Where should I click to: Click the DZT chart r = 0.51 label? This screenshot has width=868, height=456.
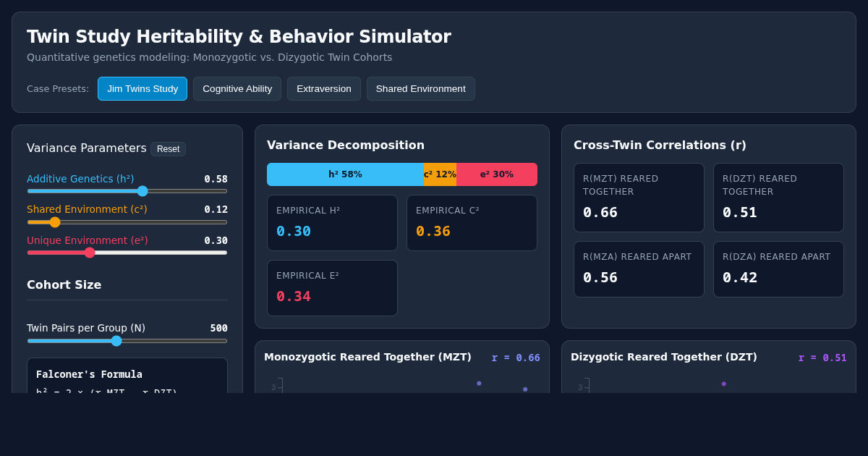(x=822, y=358)
